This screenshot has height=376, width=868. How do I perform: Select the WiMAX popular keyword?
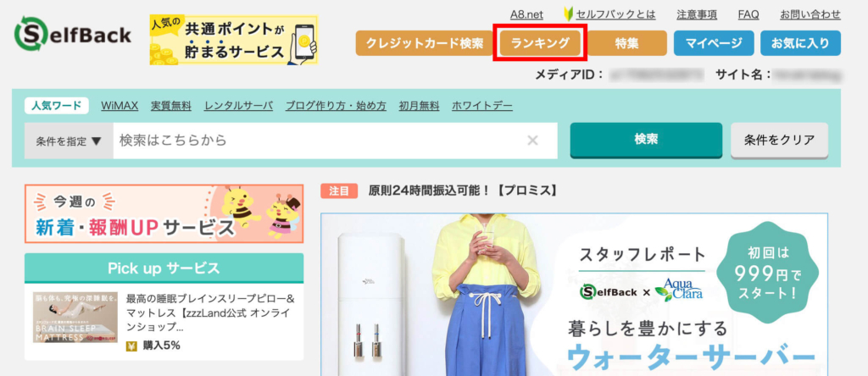coord(120,106)
